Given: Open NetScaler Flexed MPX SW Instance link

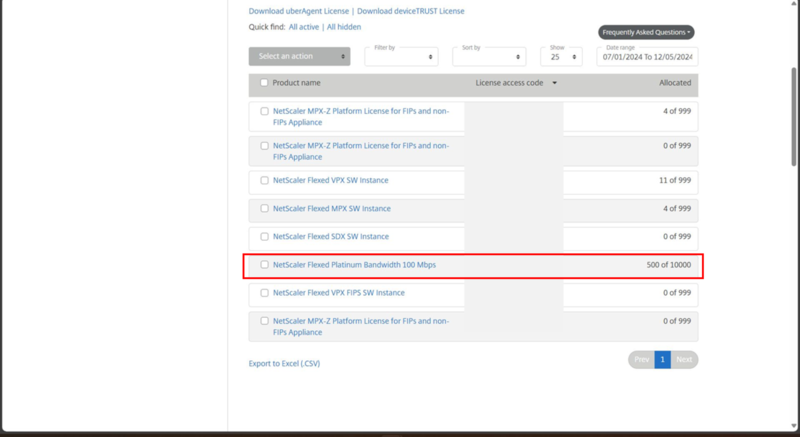Looking at the screenshot, I should click(x=332, y=209).
